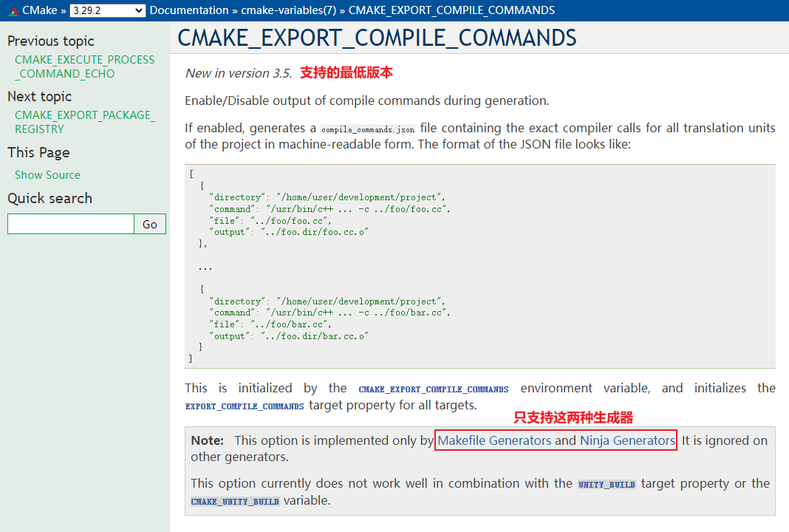Click the 'Quick search' sidebar heading
The width and height of the screenshot is (789, 532).
49,198
